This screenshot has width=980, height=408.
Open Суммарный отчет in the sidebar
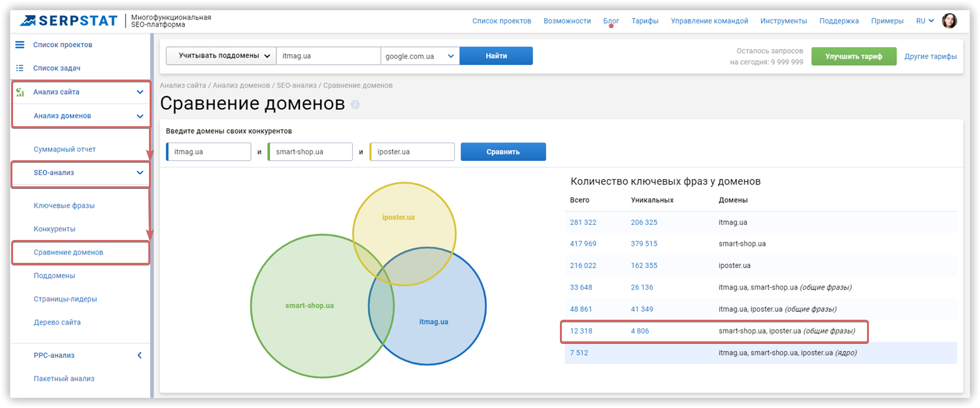(65, 150)
